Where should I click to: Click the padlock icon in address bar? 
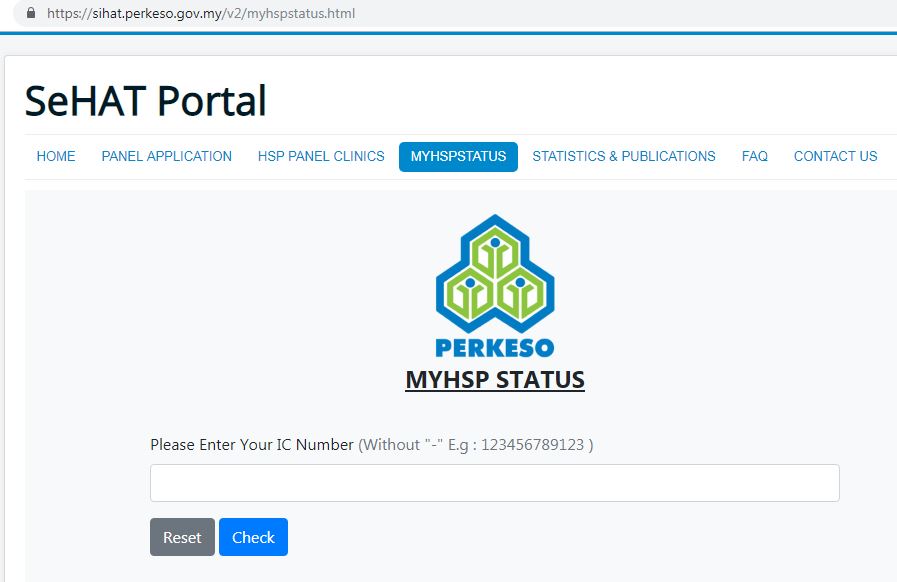(31, 13)
